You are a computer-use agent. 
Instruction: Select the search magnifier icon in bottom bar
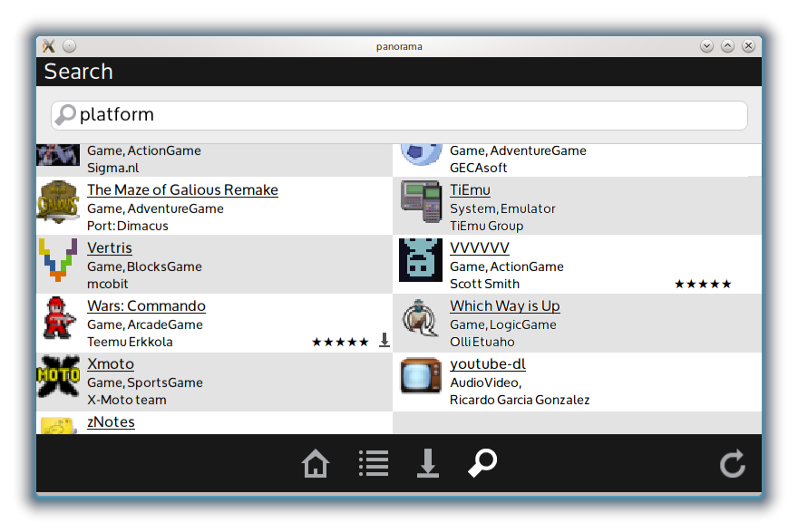click(x=482, y=464)
